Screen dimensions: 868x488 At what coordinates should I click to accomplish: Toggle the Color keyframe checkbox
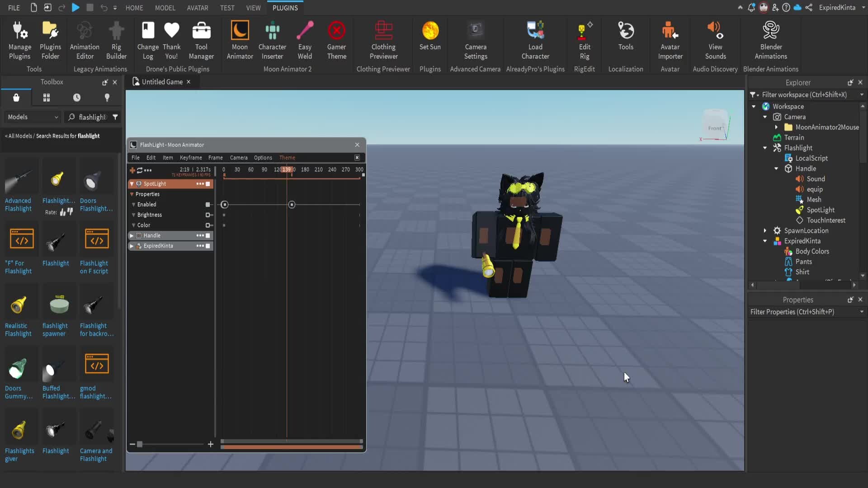point(209,225)
